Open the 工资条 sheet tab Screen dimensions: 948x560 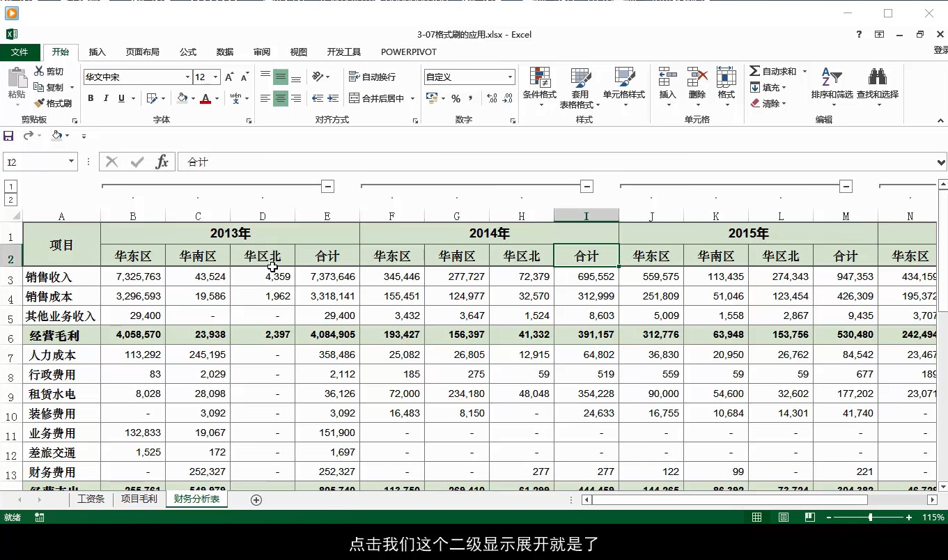91,499
